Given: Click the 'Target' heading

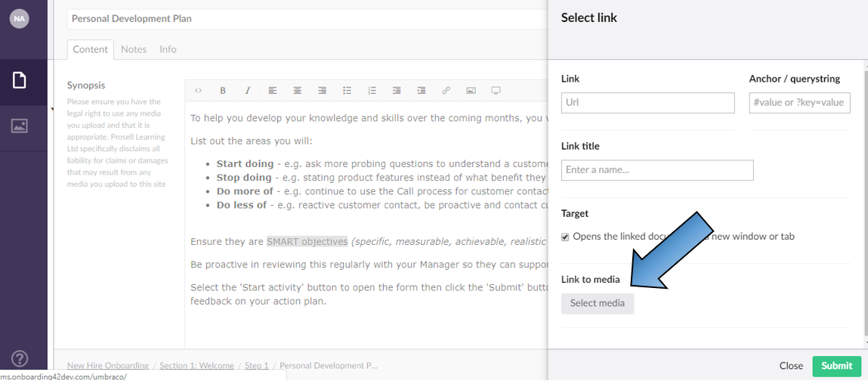Looking at the screenshot, I should 575,213.
